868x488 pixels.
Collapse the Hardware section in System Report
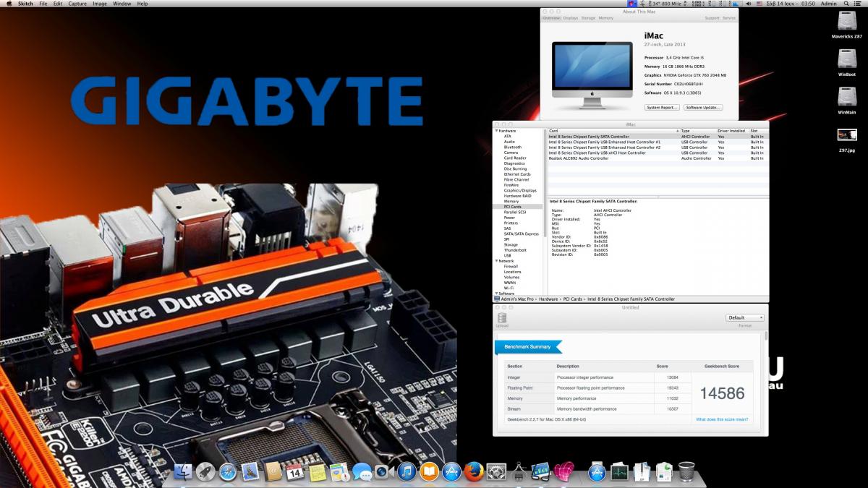497,131
